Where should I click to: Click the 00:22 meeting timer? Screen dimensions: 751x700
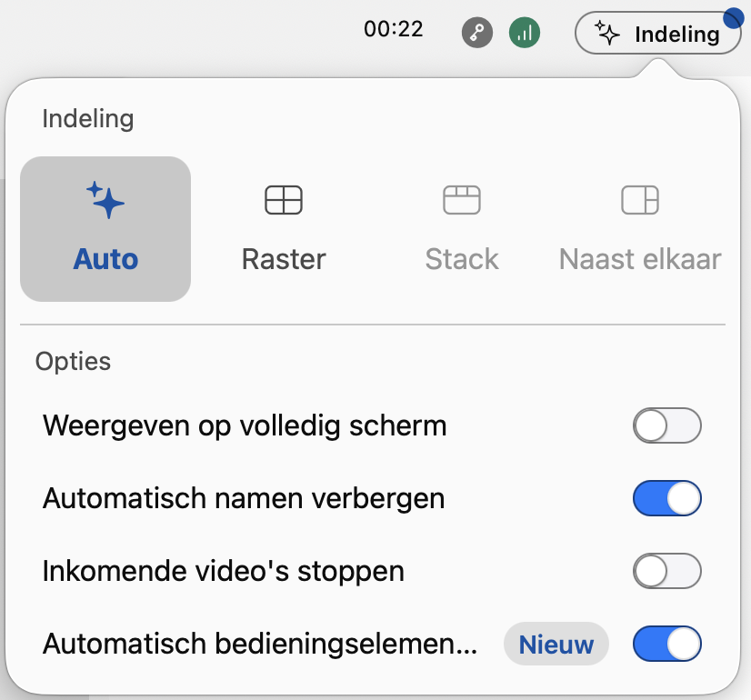pos(393,29)
